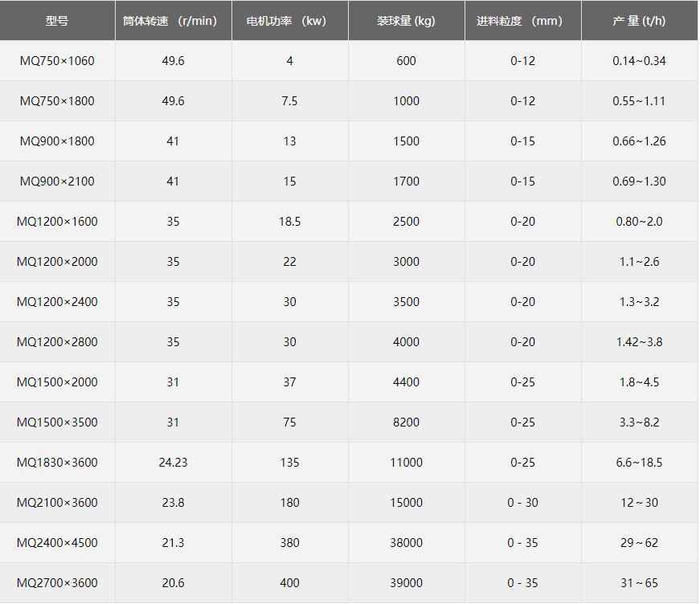Click the 筒体转速 (r/min) column header
This screenshot has height=604, width=700.
pyautogui.click(x=173, y=21)
